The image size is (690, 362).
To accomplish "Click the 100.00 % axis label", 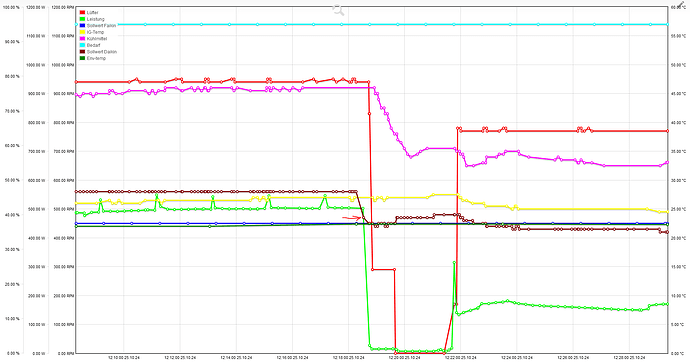I will [x=11, y=7].
